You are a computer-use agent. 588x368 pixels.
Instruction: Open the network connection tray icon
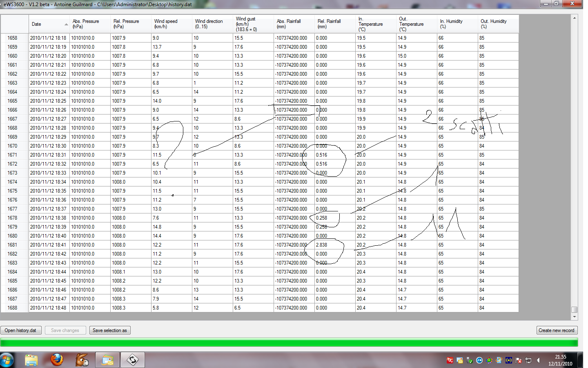[x=528, y=360]
